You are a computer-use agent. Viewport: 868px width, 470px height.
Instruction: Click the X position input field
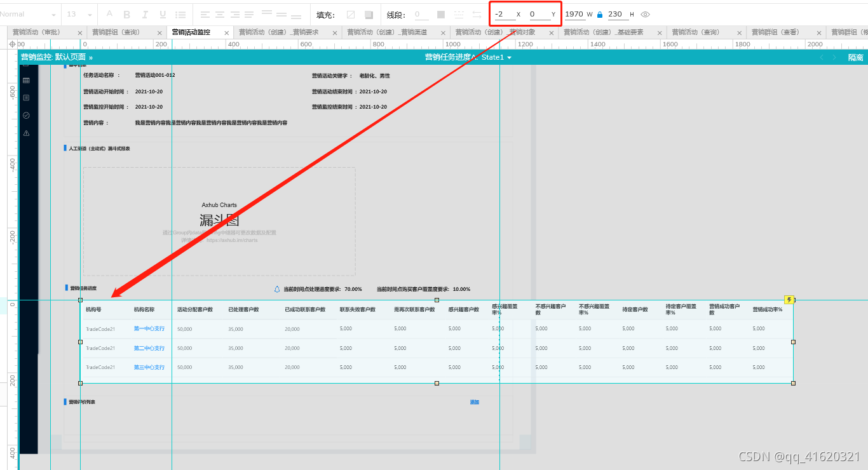[x=505, y=14]
